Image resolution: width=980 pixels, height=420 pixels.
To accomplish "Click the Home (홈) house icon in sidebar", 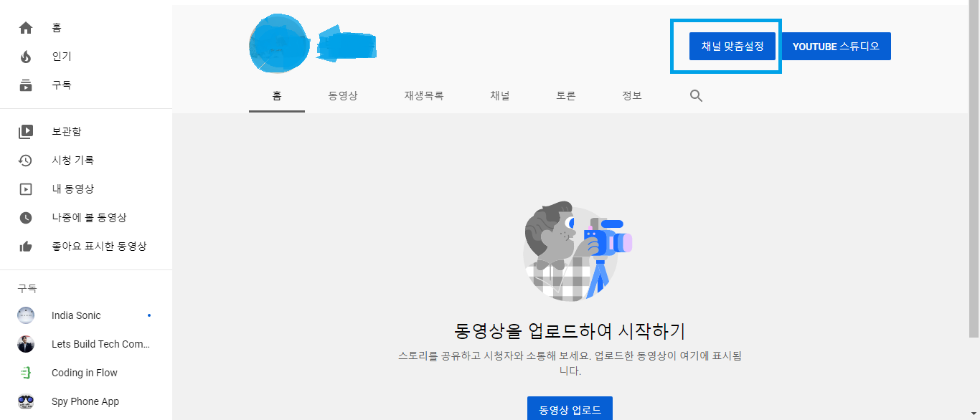I will 26,28.
